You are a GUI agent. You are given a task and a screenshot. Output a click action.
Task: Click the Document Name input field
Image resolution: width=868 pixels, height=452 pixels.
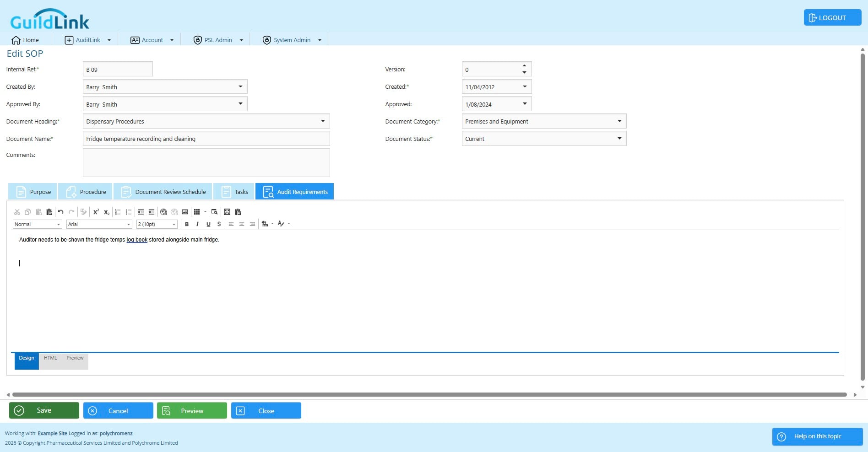(x=206, y=139)
